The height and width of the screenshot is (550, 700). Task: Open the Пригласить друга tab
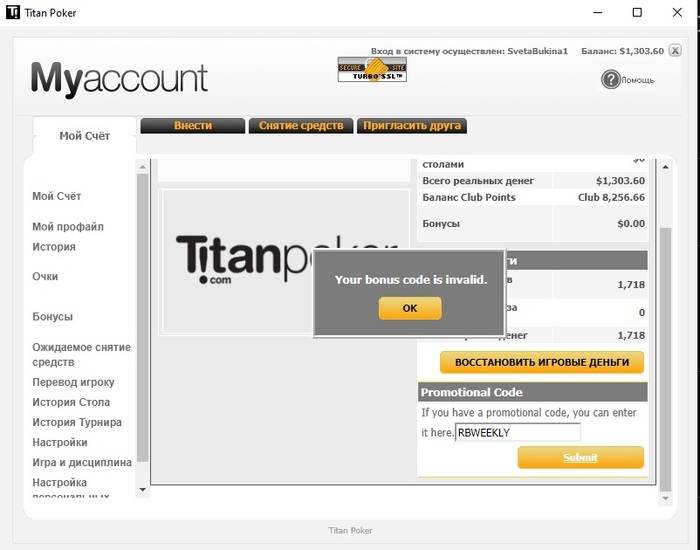(x=412, y=125)
